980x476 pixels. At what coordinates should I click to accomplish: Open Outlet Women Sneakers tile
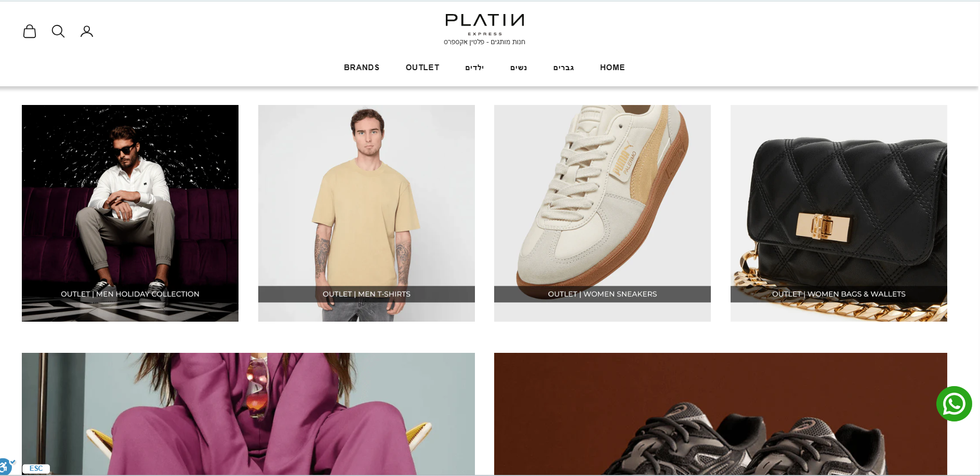tap(602, 213)
